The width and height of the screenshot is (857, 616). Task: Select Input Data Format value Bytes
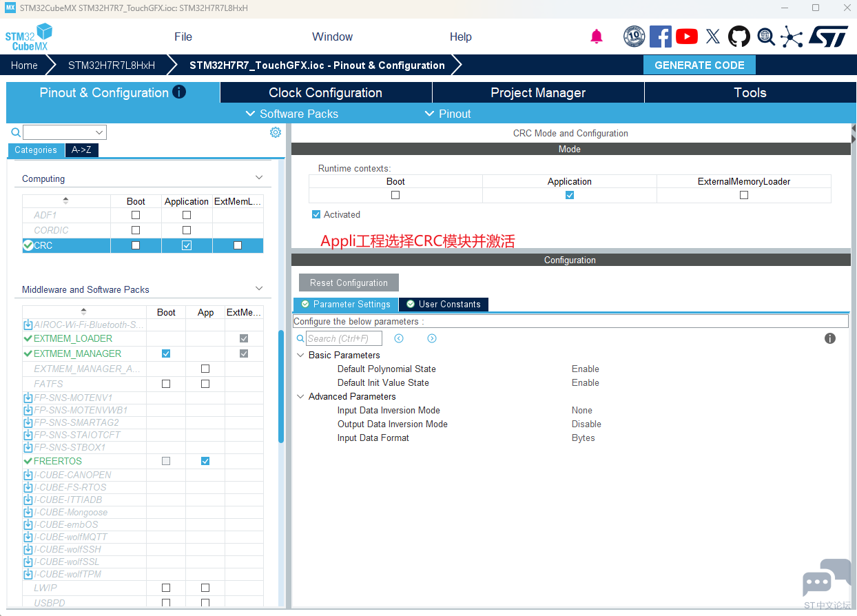point(584,438)
